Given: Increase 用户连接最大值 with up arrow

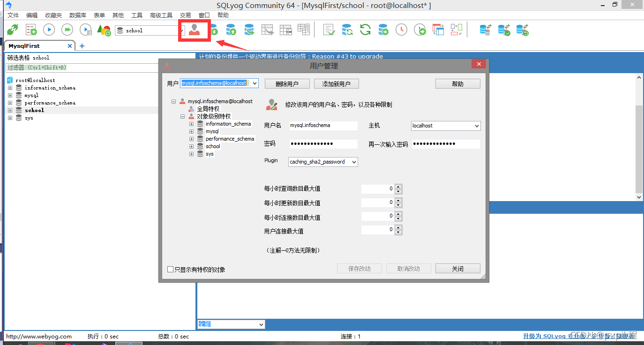Looking at the screenshot, I should (x=398, y=227).
